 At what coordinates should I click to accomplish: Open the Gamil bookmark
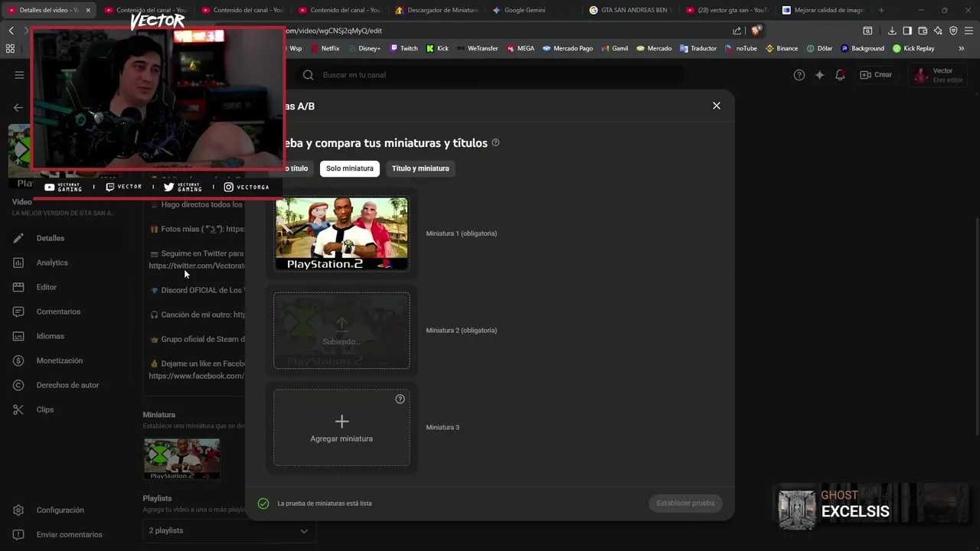tap(614, 48)
